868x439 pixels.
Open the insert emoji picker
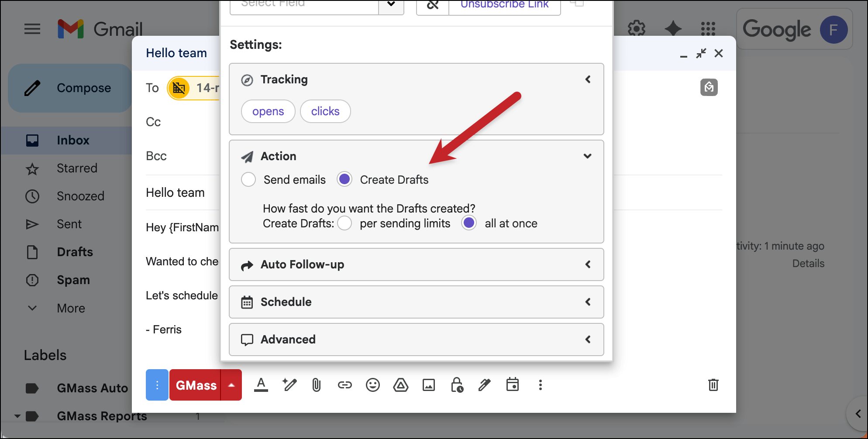coord(372,385)
